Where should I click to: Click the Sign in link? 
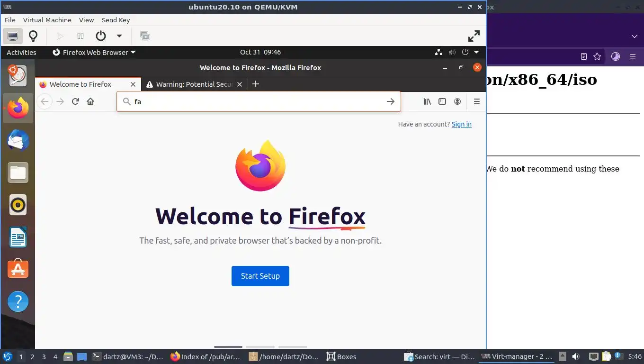(461, 124)
